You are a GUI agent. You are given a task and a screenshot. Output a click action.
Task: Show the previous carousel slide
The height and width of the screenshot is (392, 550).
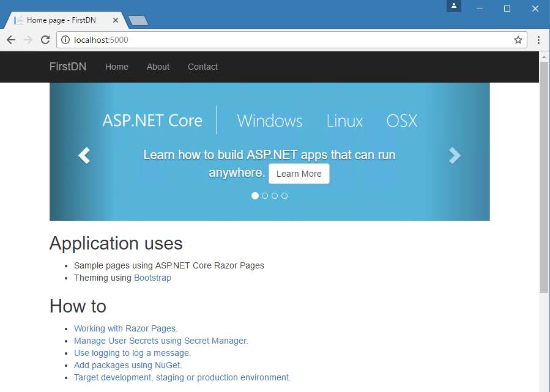tap(84, 156)
